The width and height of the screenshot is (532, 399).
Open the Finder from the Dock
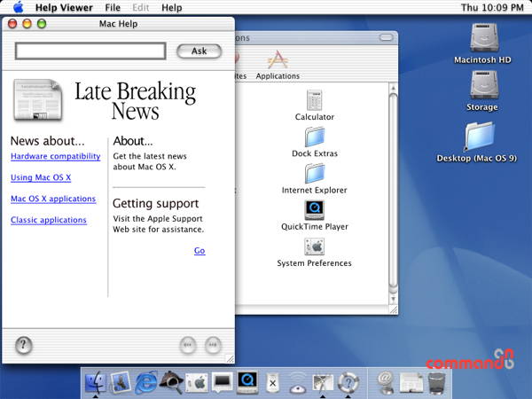click(96, 382)
